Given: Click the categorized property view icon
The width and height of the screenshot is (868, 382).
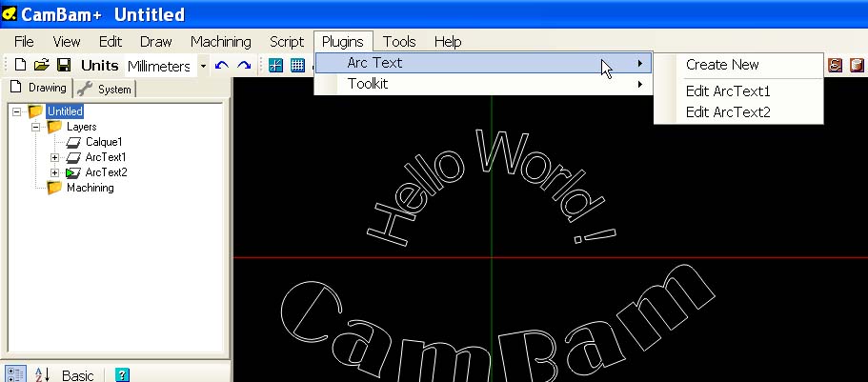Looking at the screenshot, I should click(14, 374).
